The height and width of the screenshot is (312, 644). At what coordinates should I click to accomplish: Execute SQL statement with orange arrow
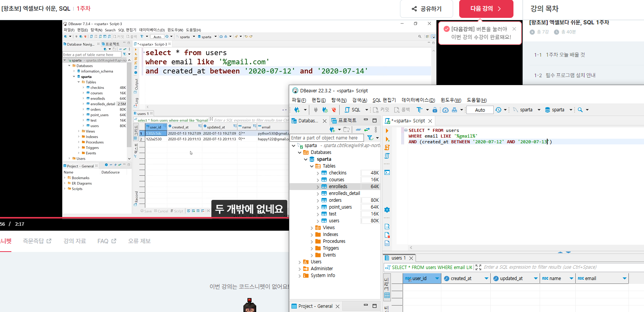(x=387, y=131)
